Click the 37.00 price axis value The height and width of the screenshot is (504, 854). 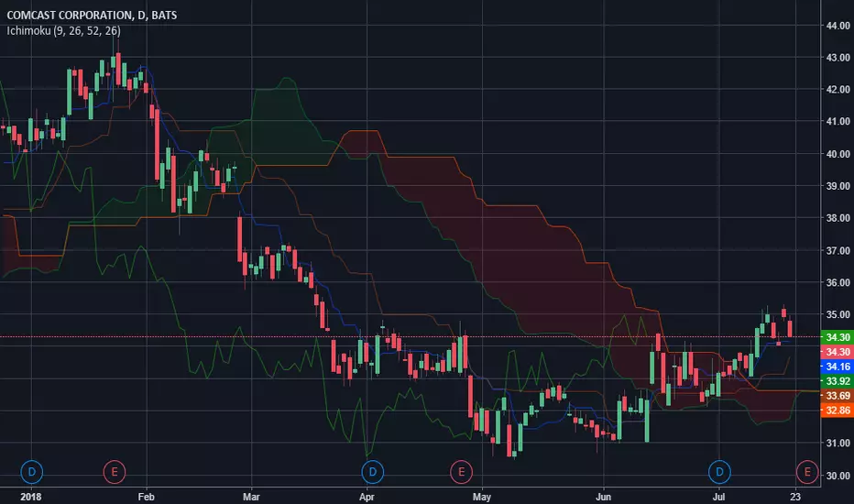coord(838,251)
